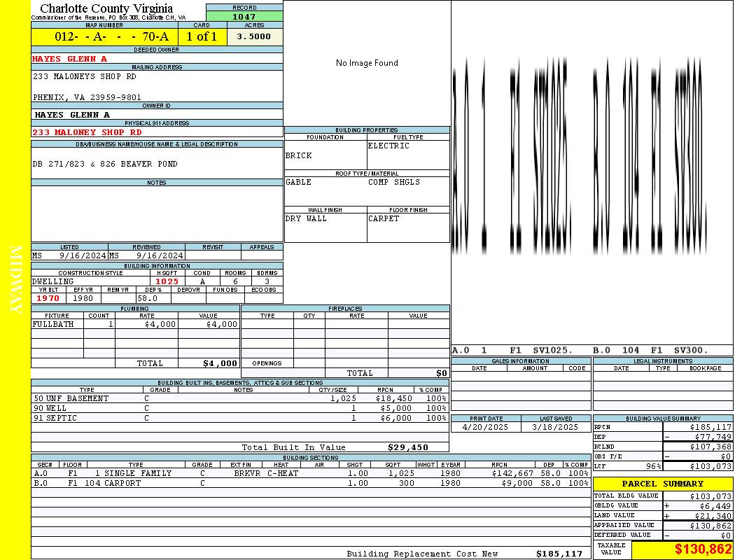Screen dimensions: 735x560
Task: Click the empty Appeals field
Action: 262,255
